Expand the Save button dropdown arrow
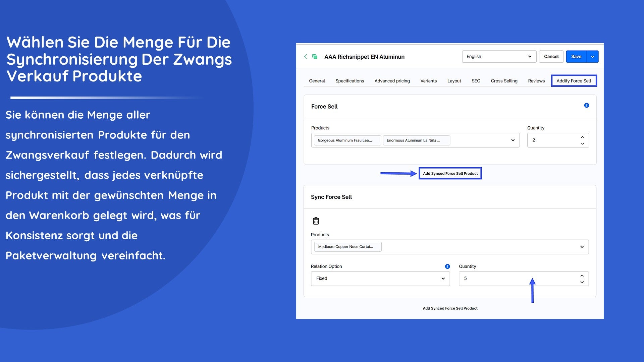 pos(592,57)
